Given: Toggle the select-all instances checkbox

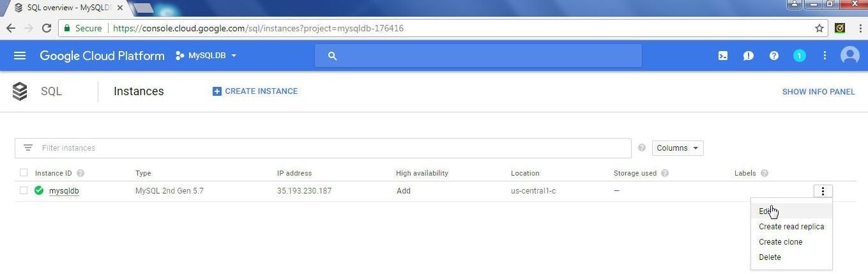Looking at the screenshot, I should click(x=24, y=172).
